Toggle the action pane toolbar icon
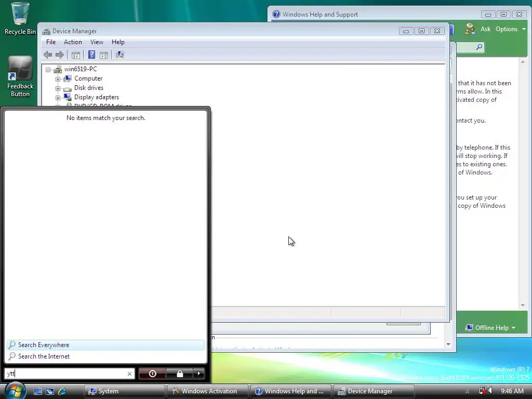 click(104, 55)
